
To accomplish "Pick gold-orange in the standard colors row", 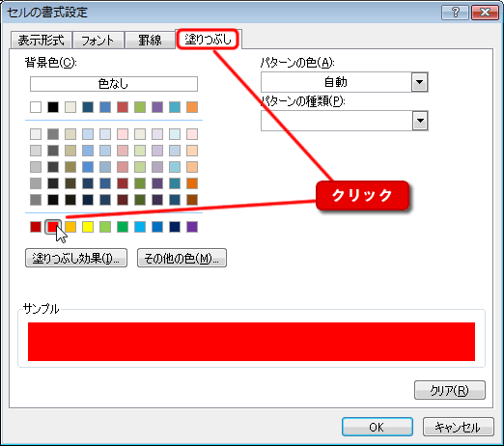I will pos(70,227).
